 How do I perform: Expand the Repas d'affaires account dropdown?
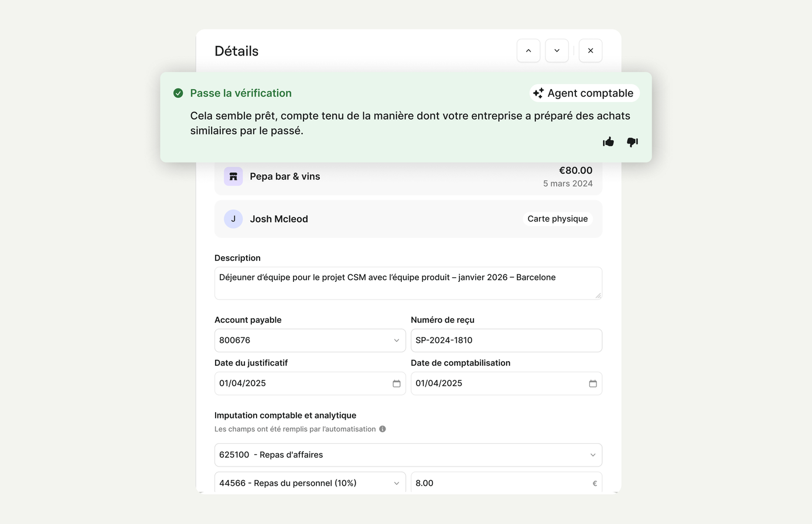(x=408, y=455)
